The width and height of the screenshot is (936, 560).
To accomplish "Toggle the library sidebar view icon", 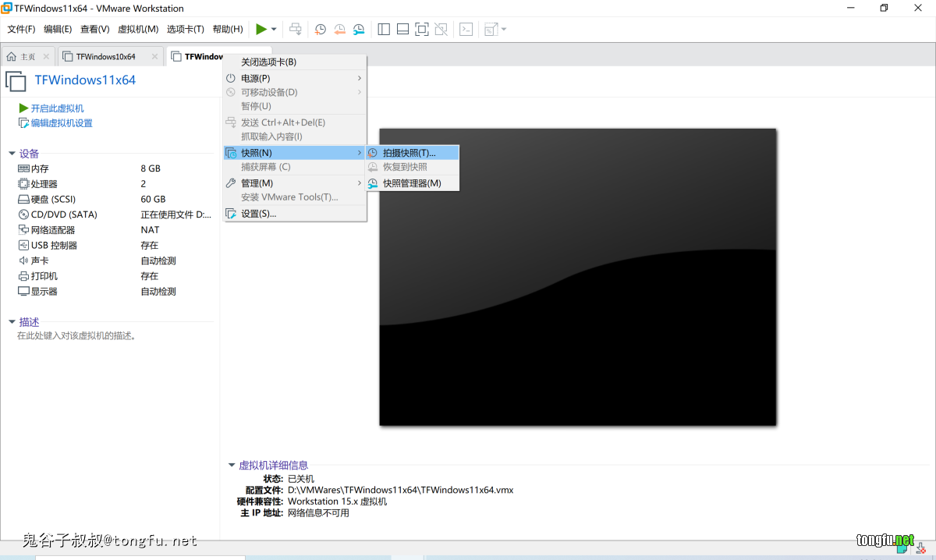I will pos(384,30).
